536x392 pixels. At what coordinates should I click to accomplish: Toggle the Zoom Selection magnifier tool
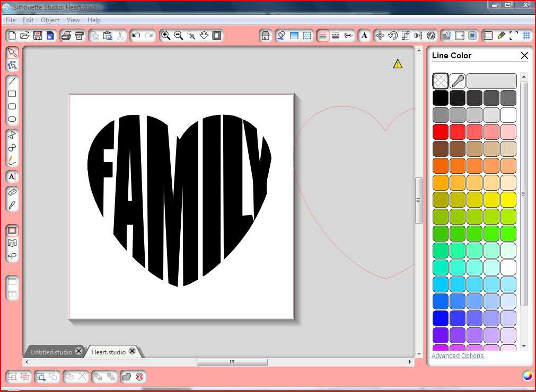192,35
